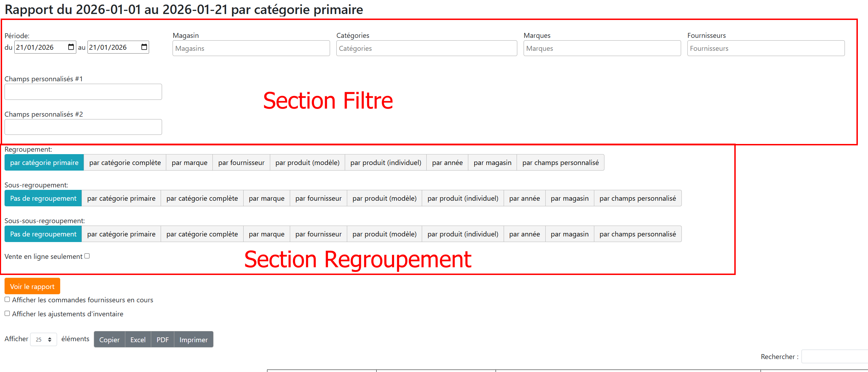
Task: Expand the Marques selector
Action: click(602, 48)
